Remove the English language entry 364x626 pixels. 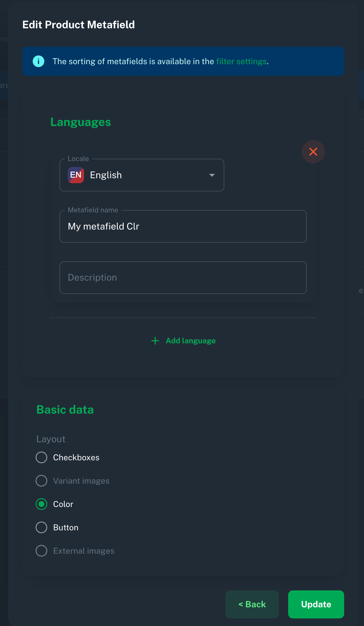pos(313,152)
